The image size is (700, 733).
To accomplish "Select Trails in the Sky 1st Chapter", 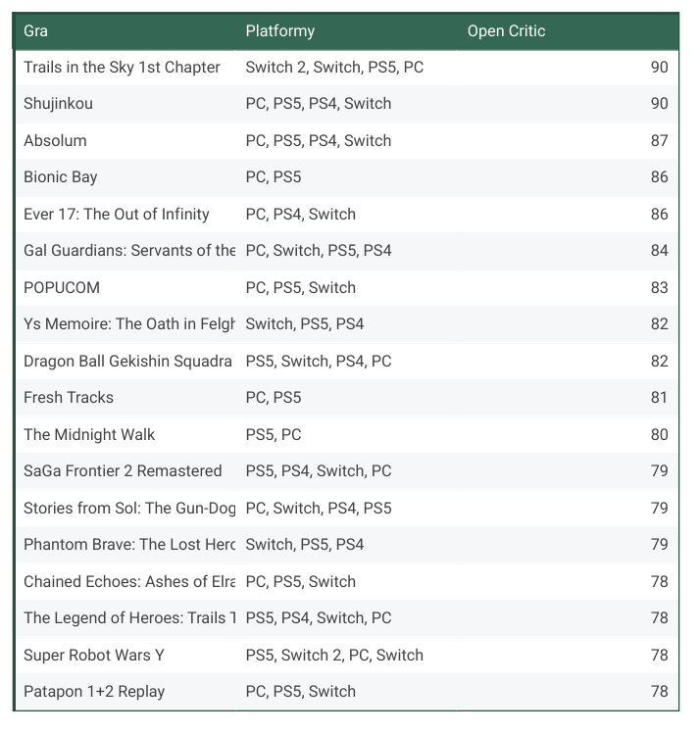I will point(122,68).
